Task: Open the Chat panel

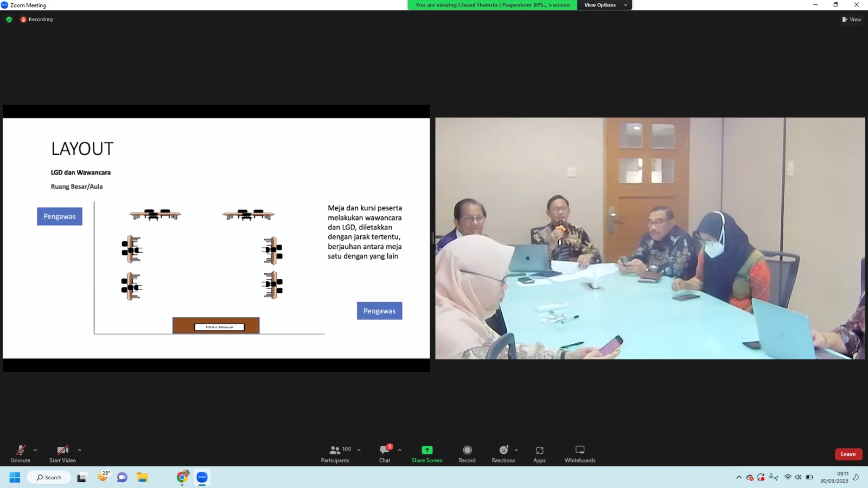Action: point(385,453)
